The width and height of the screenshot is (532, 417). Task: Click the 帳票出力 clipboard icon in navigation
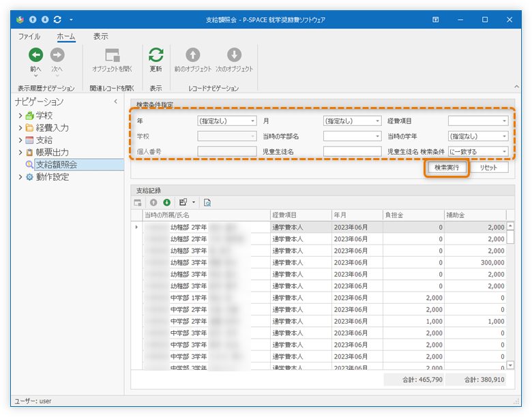click(29, 153)
